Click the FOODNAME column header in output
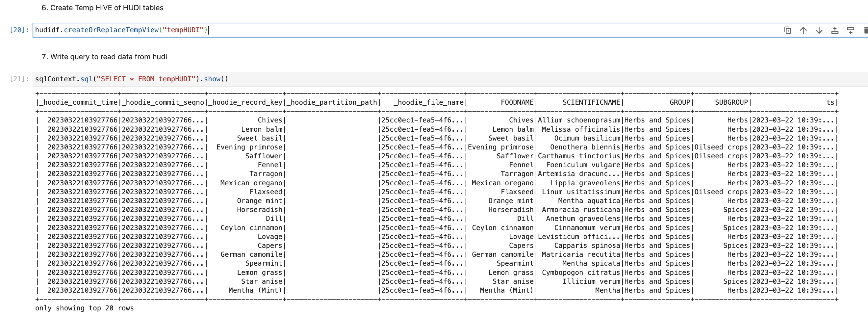This screenshot has height=316, width=868. (x=517, y=102)
